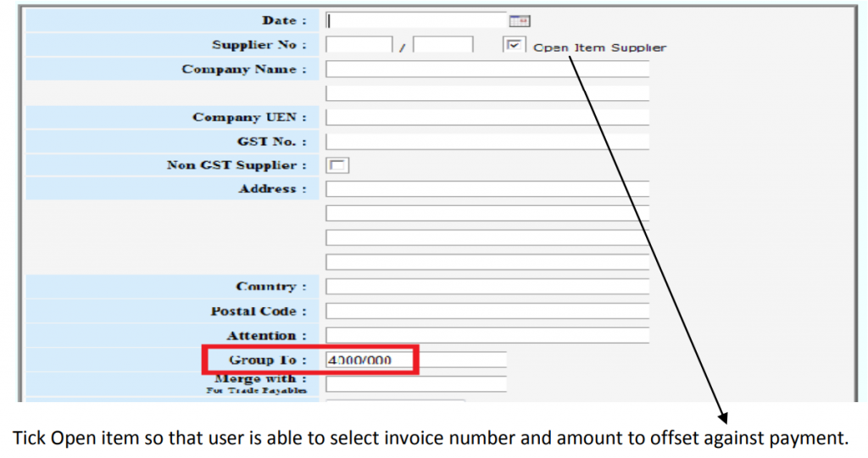The height and width of the screenshot is (458, 868).
Task: Click the second Address line field
Action: [x=487, y=213]
